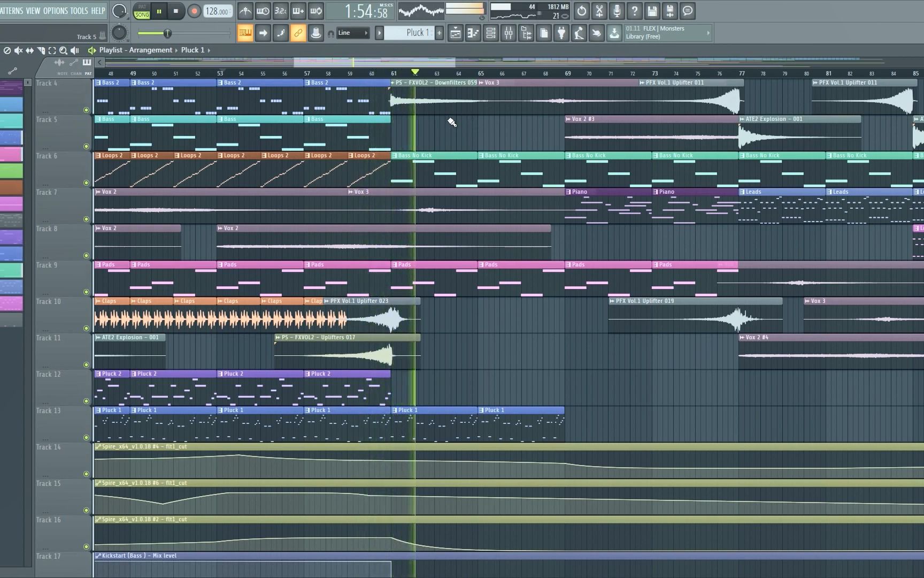Image resolution: width=924 pixels, height=578 pixels.
Task: Mute Track 13 via its green dot
Action: (x=86, y=437)
